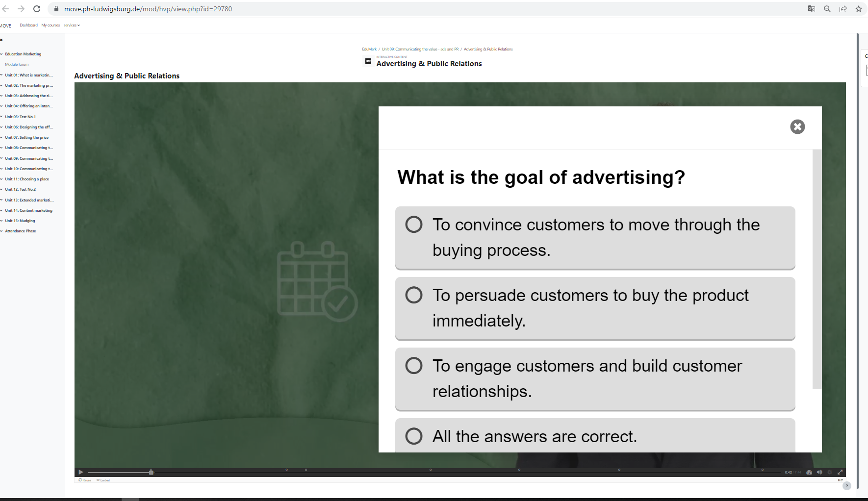868x501 pixels.
Task: Click the browser translate page icon
Action: 812,9
